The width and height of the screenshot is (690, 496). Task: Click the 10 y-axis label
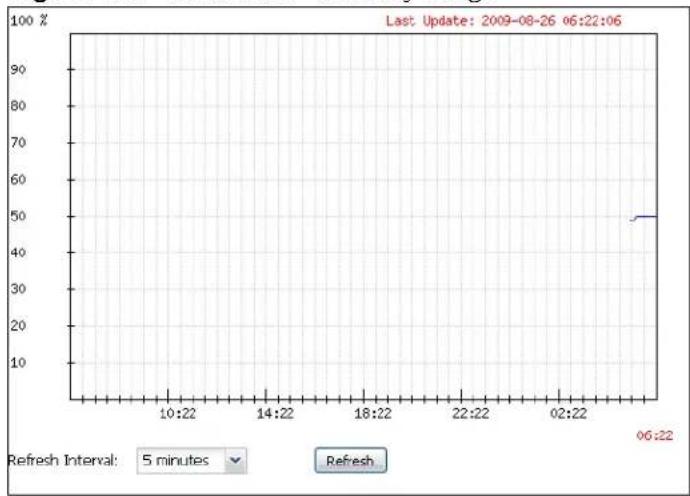point(18,363)
